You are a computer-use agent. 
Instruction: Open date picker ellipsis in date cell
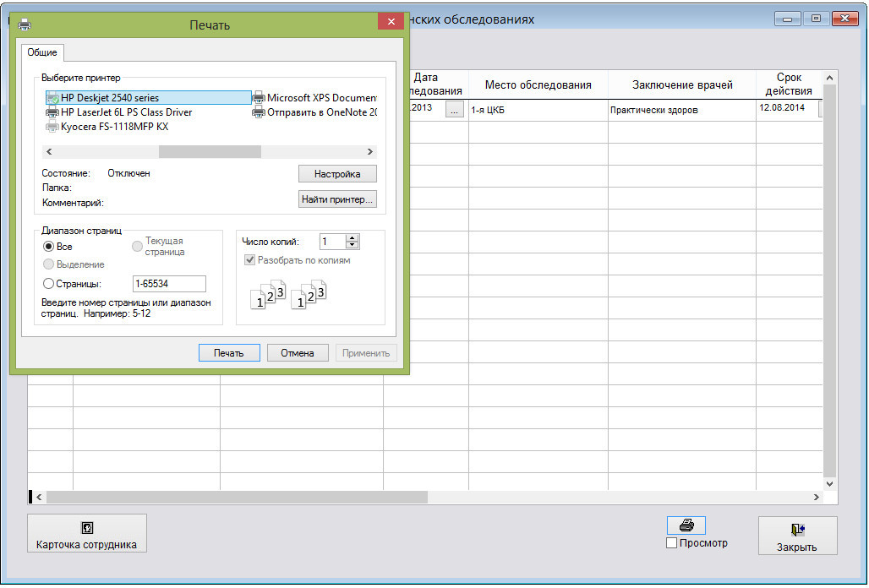[x=454, y=109]
